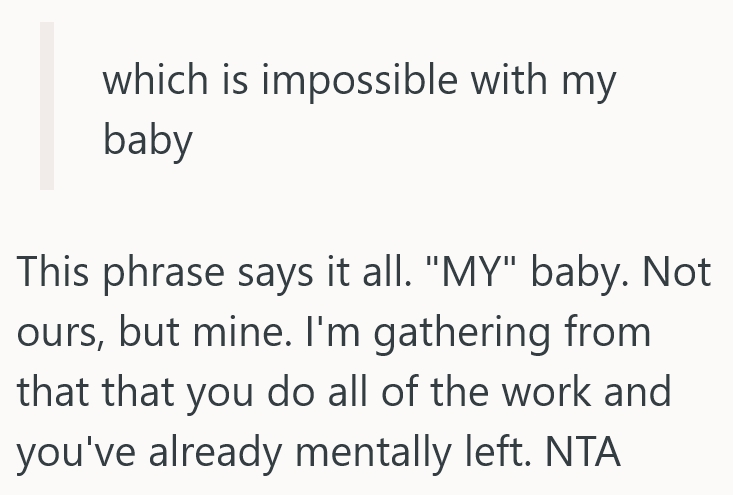Click "This" at the start of the comment
This screenshot has height=495, width=733.
tap(54, 272)
